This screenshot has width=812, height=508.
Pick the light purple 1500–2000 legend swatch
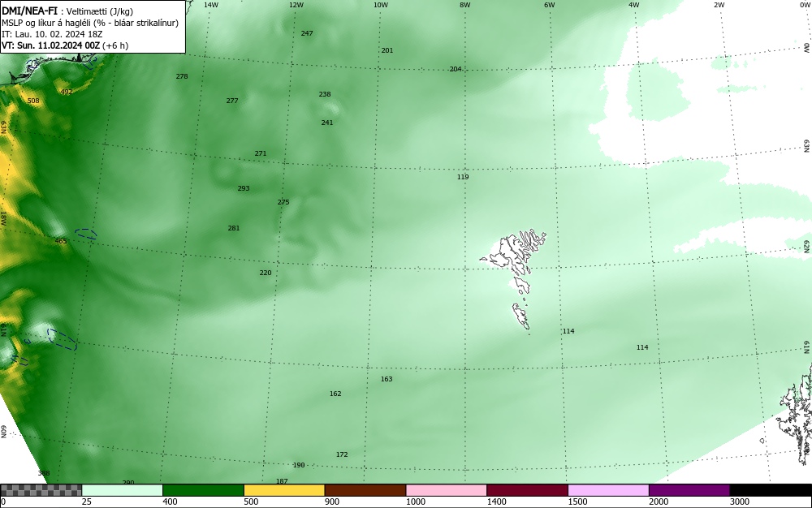click(x=608, y=490)
